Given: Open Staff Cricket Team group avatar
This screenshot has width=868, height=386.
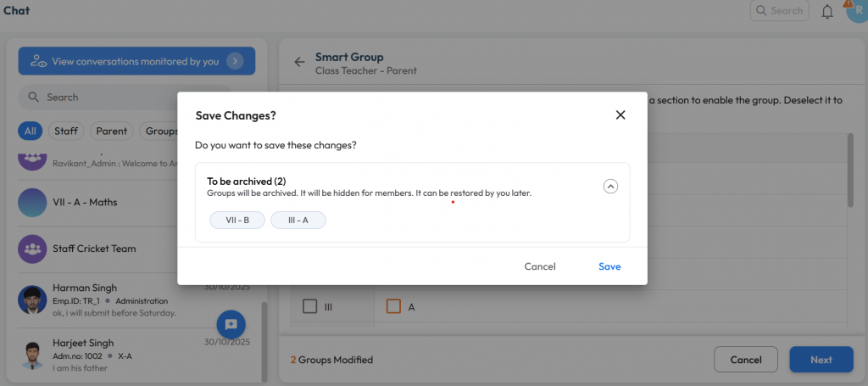Looking at the screenshot, I should [x=32, y=249].
